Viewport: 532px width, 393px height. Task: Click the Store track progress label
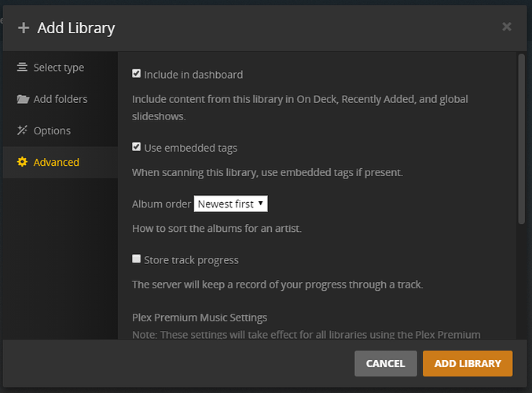(191, 259)
